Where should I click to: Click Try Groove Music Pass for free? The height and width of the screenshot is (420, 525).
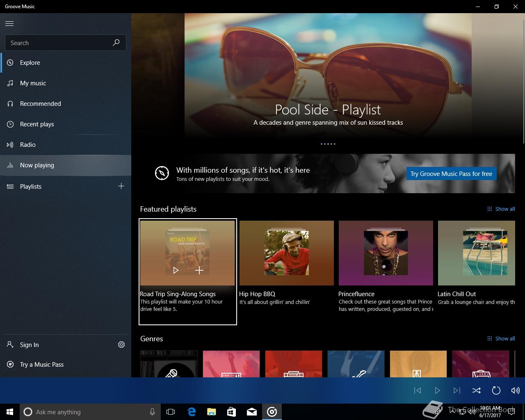451,174
